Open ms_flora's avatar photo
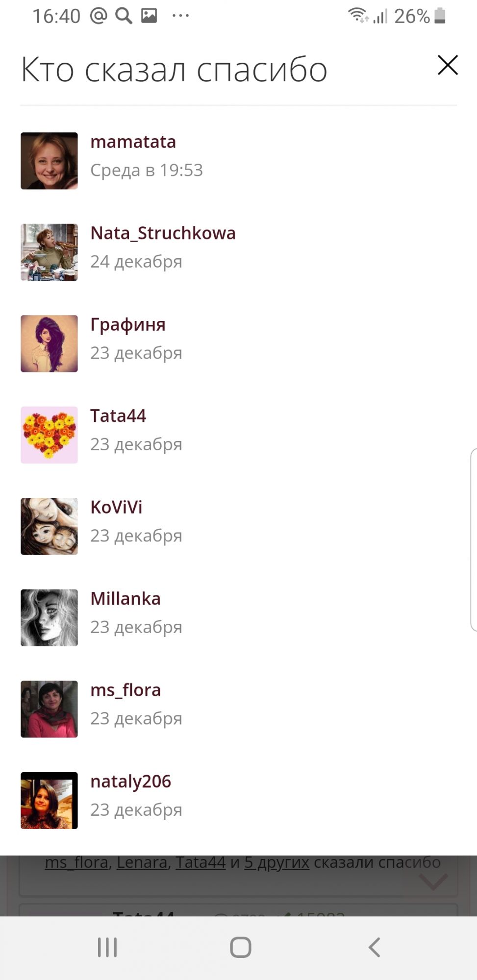 point(49,709)
